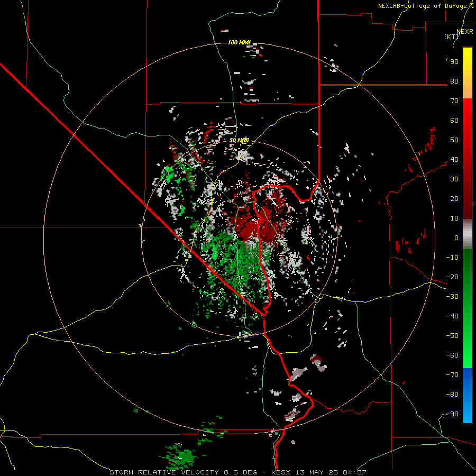Click the -90 value on velocity scale

[452, 414]
